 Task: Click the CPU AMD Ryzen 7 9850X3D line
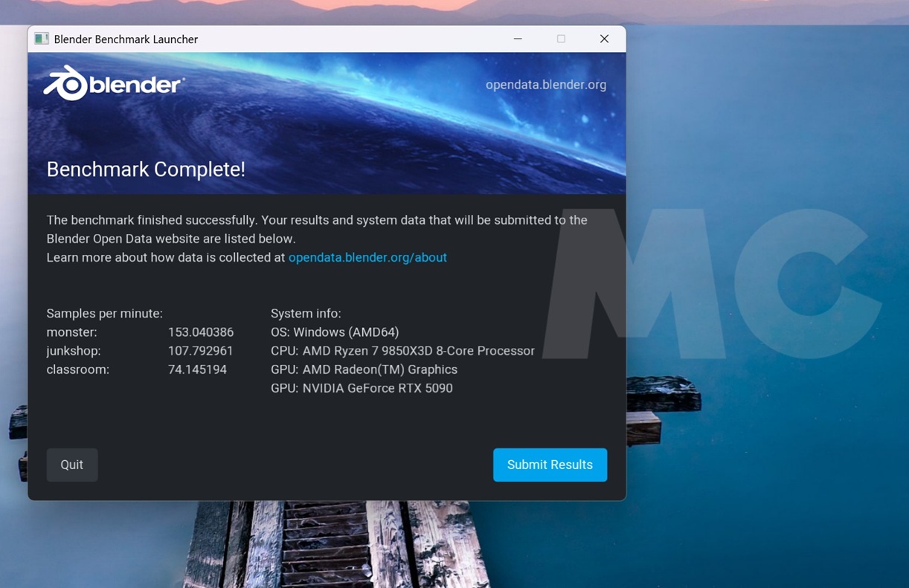(x=402, y=351)
